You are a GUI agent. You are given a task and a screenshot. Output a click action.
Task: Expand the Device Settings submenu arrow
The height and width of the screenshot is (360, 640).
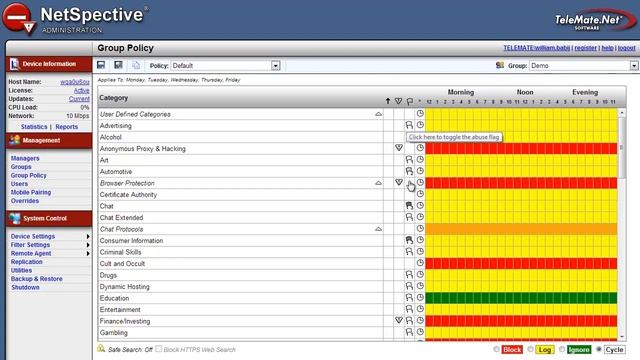(x=88, y=236)
